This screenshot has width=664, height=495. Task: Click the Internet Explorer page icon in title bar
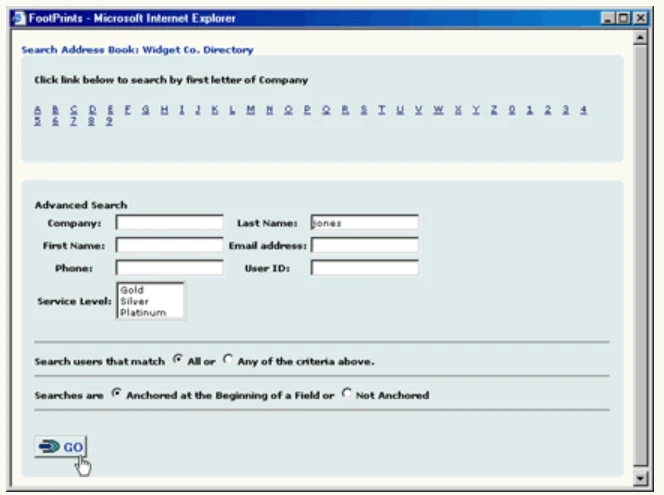point(19,19)
